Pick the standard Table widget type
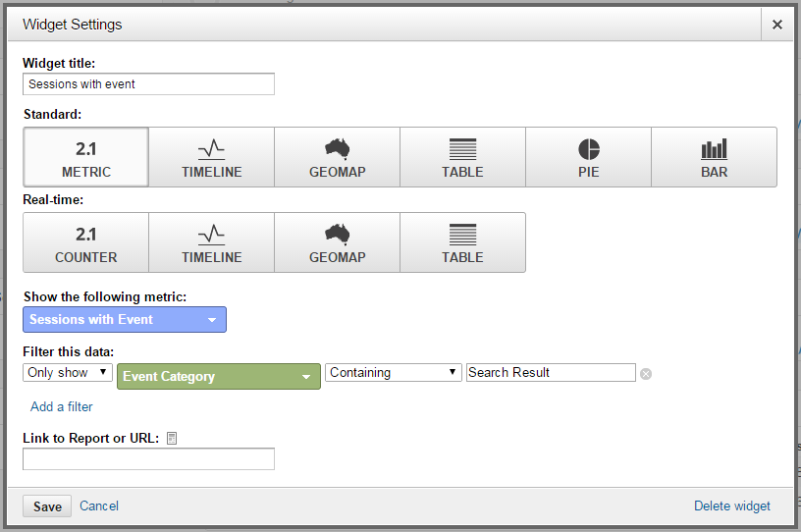Screen dimensions: 801x532 (462, 157)
